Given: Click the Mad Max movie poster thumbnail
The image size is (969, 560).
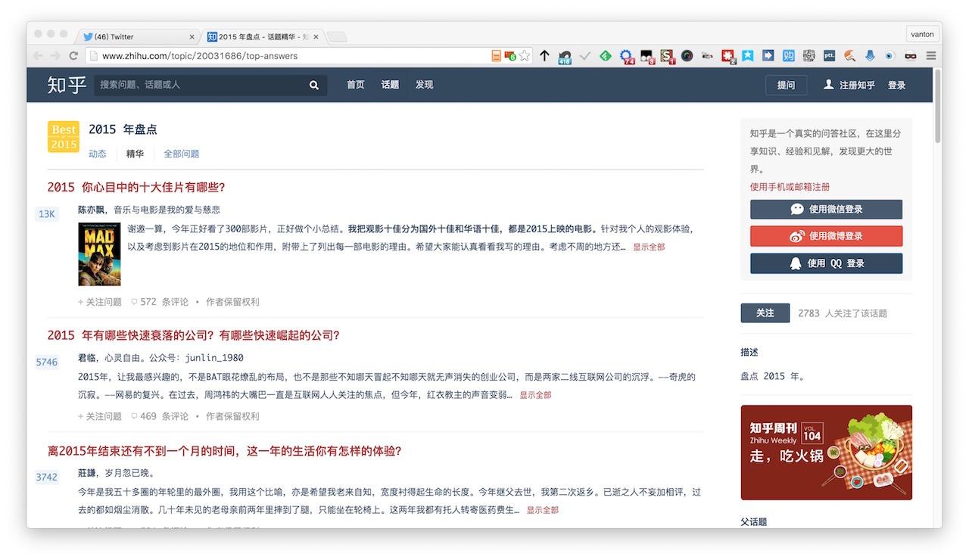Looking at the screenshot, I should click(99, 254).
